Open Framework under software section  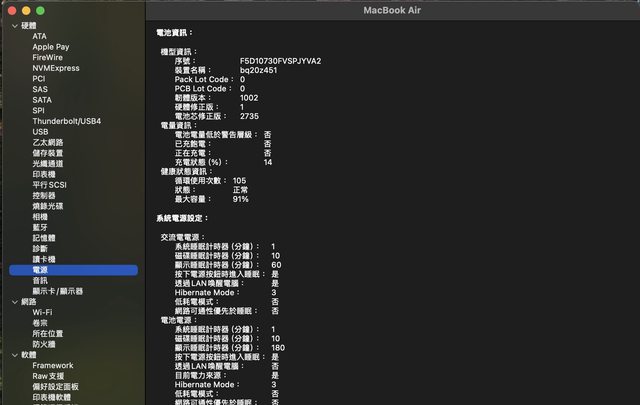(x=52, y=366)
